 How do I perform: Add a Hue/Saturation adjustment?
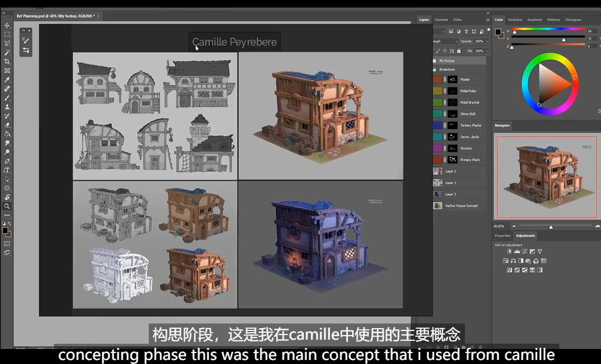click(x=505, y=260)
